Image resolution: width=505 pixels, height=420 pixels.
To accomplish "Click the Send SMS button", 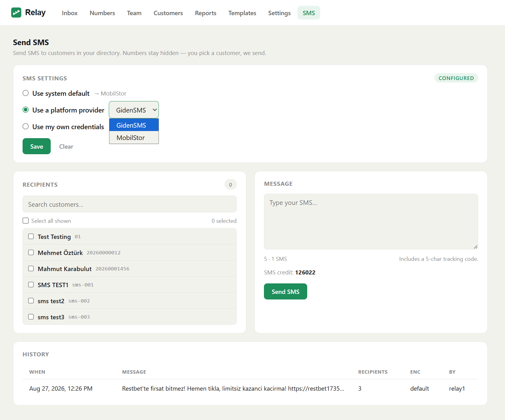I will pos(286,291).
